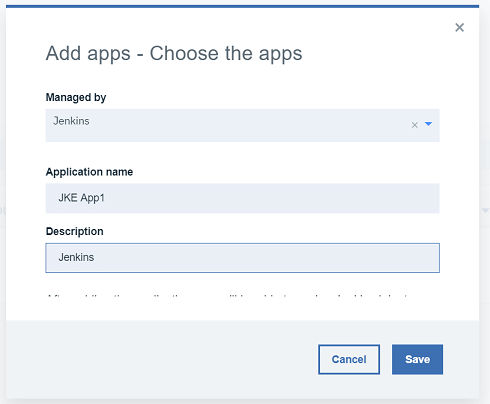
Task: Cancel adding the app
Action: pos(349,359)
